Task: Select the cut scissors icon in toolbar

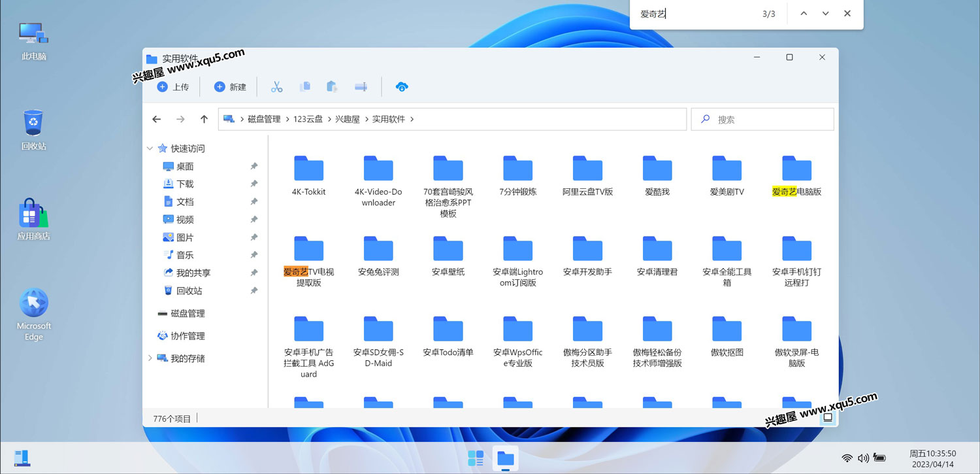Action: [277, 87]
